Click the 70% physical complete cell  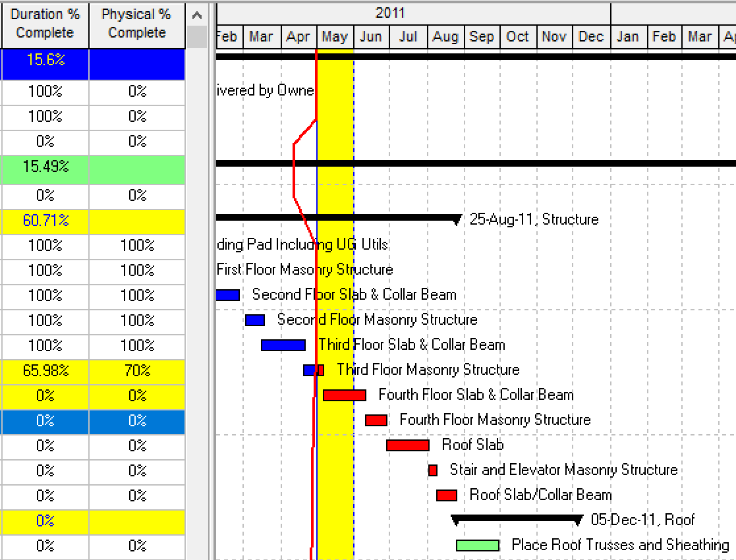tap(136, 370)
